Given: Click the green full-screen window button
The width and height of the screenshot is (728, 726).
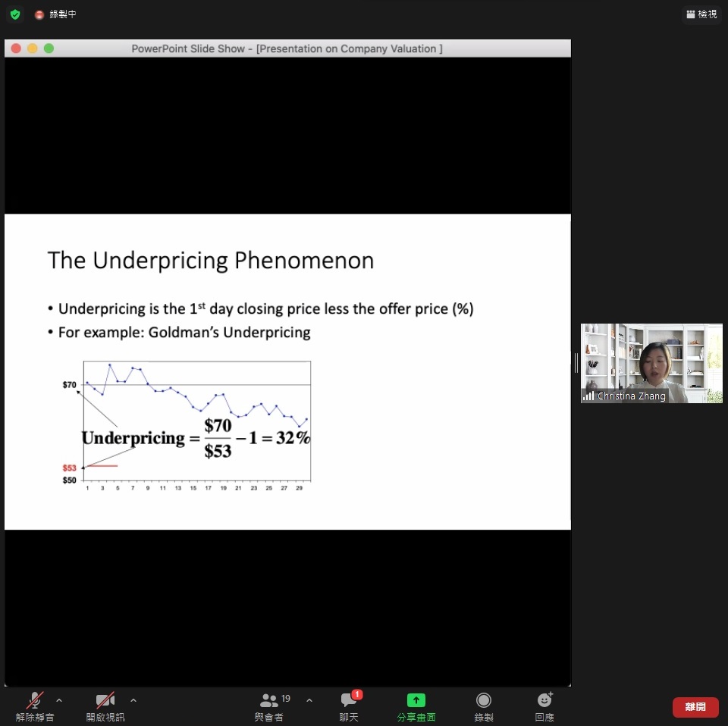Looking at the screenshot, I should tap(49, 49).
